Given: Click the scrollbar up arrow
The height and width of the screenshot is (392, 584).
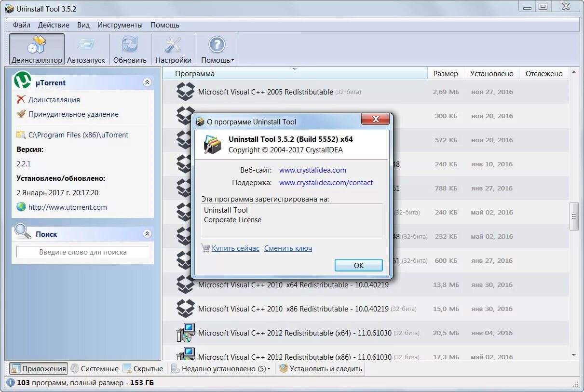Looking at the screenshot, I should tap(574, 73).
